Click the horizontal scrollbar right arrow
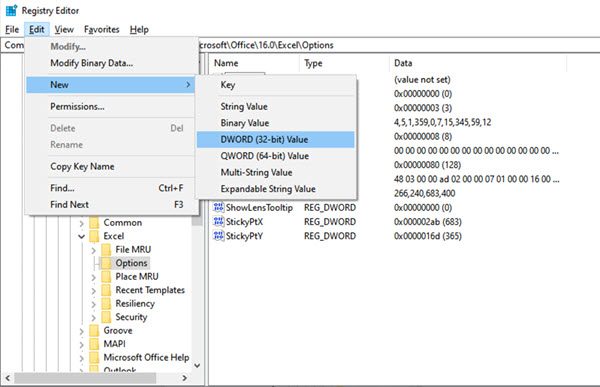This screenshot has height=387, width=600. (184, 378)
